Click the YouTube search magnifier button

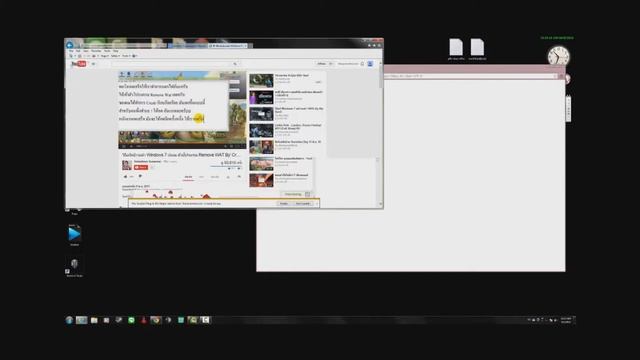coord(235,64)
